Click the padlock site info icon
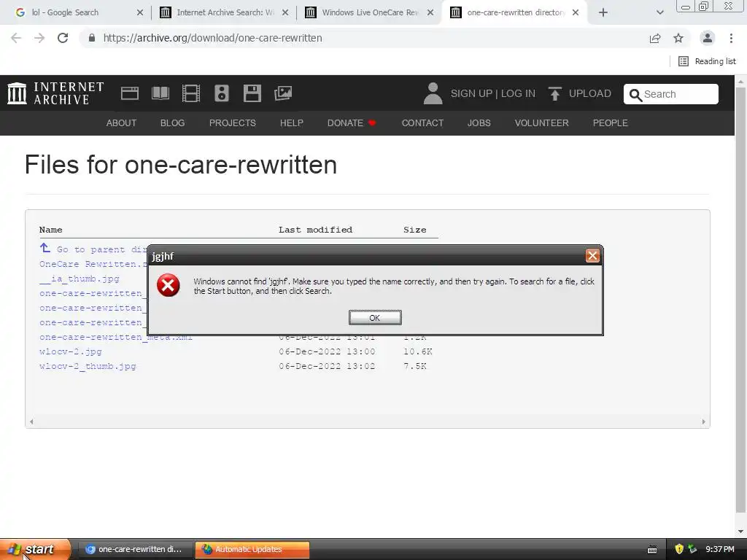This screenshot has width=747, height=560. click(92, 38)
